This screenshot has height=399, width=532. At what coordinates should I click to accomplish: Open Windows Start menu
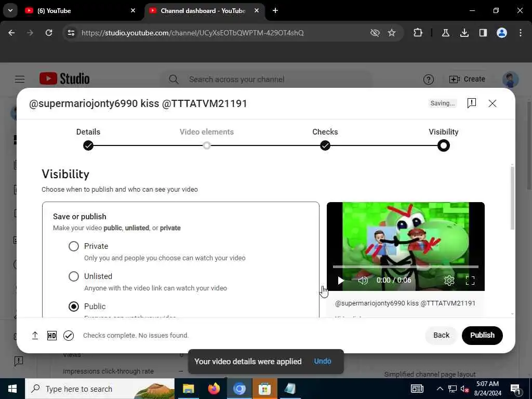tap(12, 389)
